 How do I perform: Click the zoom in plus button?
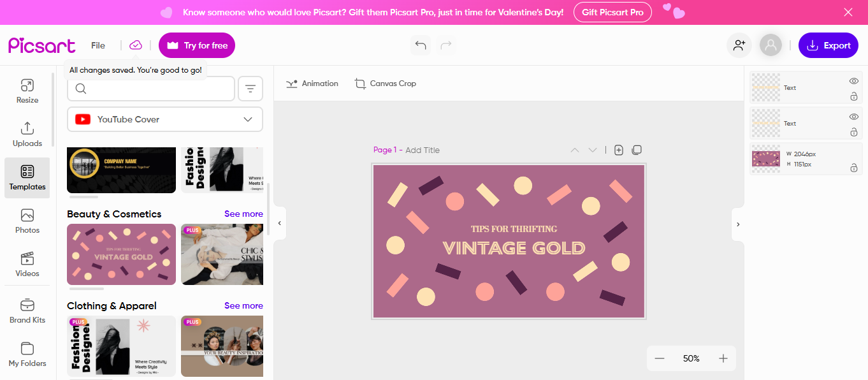pyautogui.click(x=723, y=358)
